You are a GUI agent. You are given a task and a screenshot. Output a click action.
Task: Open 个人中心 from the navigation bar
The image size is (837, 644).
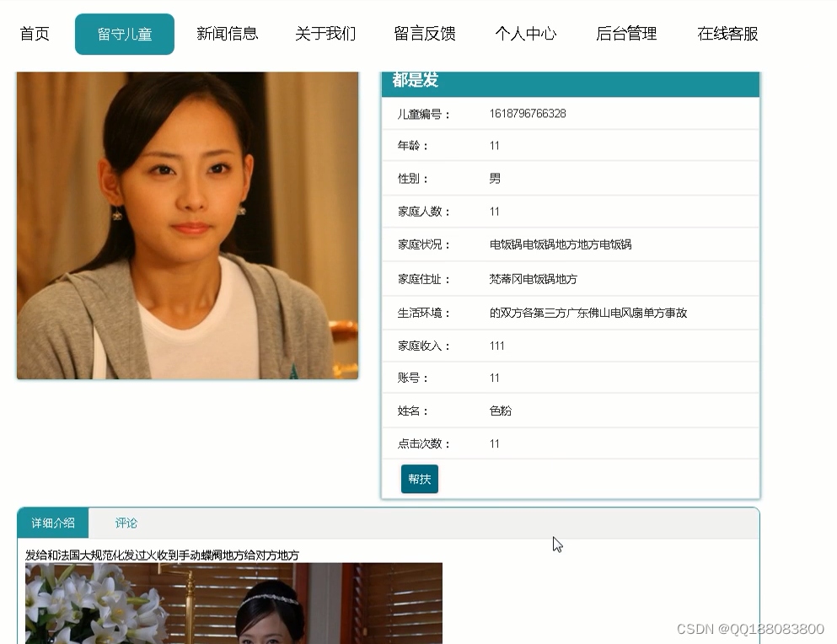[526, 34]
